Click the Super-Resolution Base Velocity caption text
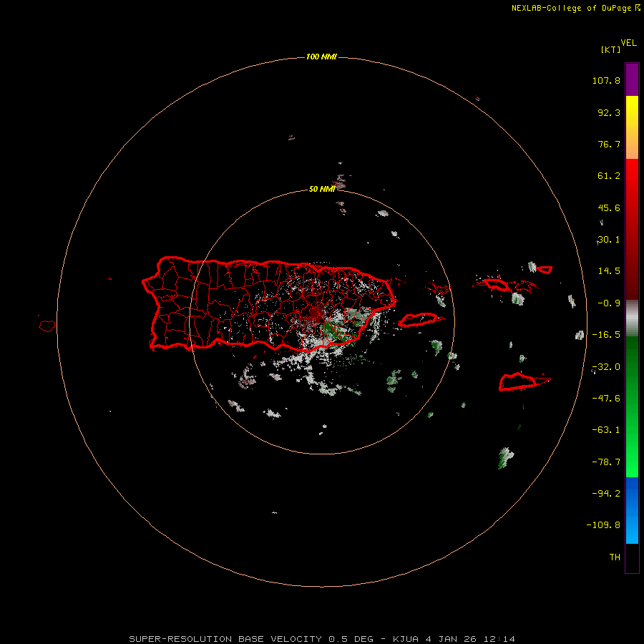 (321, 639)
